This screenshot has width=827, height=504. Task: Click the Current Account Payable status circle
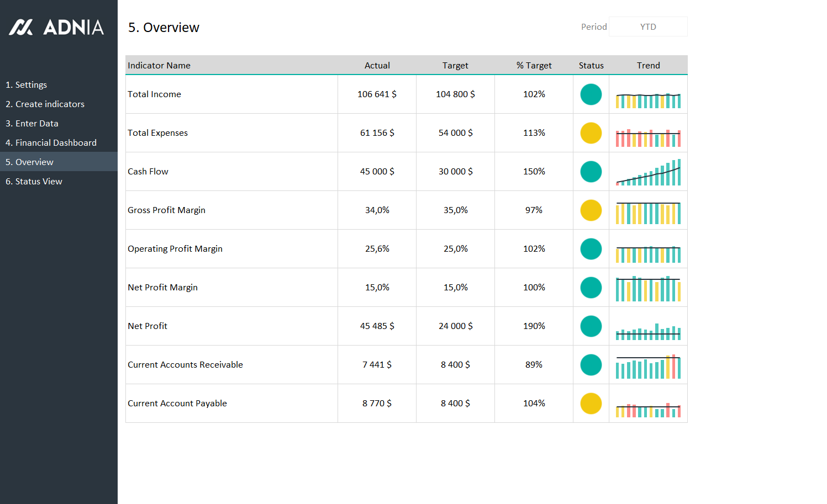[591, 404]
